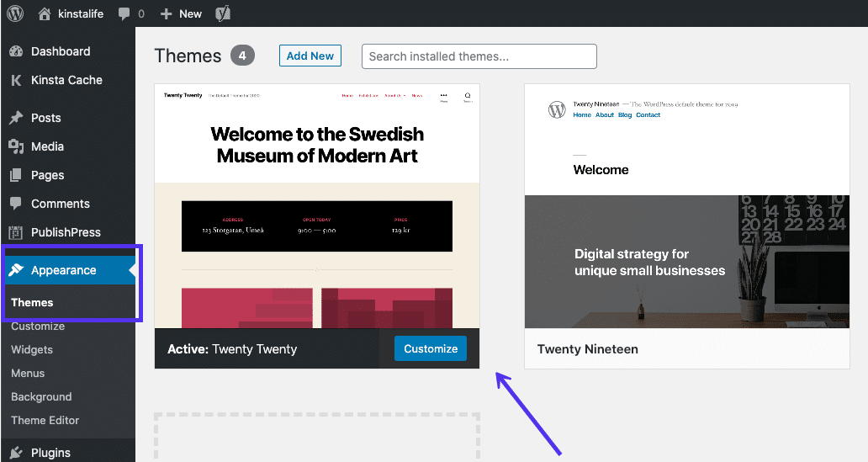868x462 pixels.
Task: Select Themes in Appearance submenu
Action: 32,302
